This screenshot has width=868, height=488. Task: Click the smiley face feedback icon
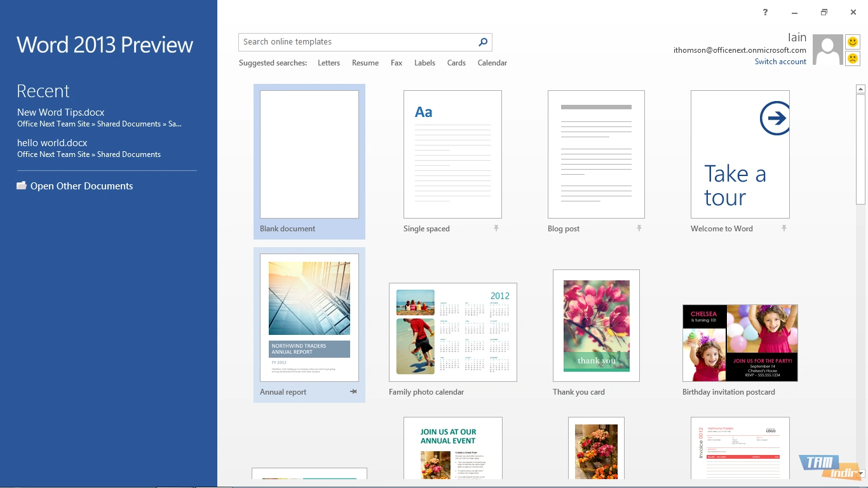852,42
